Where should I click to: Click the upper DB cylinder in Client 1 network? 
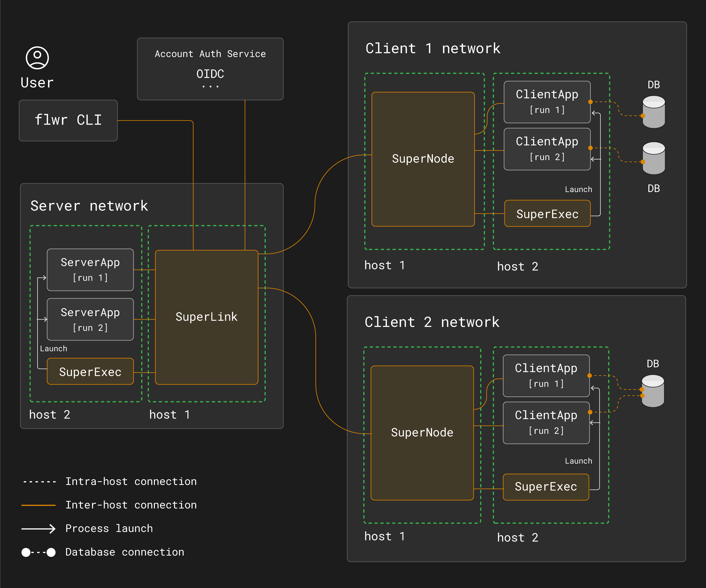(653, 112)
